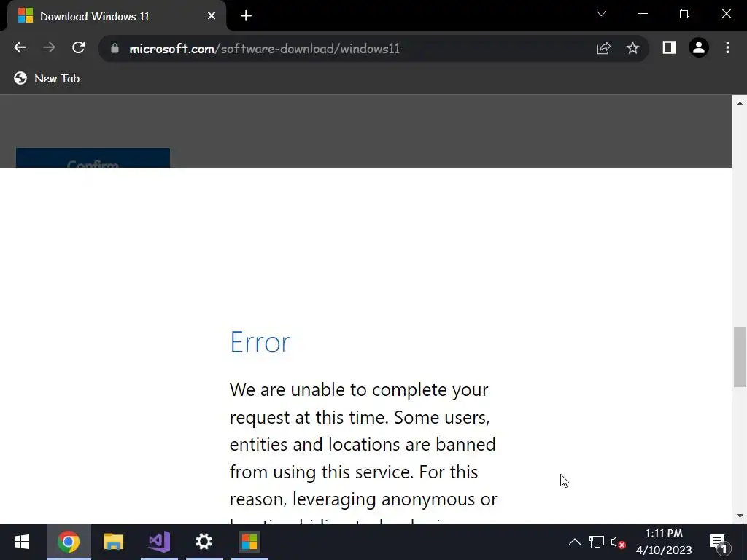
Task: Open the tab search dropdown
Action: 601,14
